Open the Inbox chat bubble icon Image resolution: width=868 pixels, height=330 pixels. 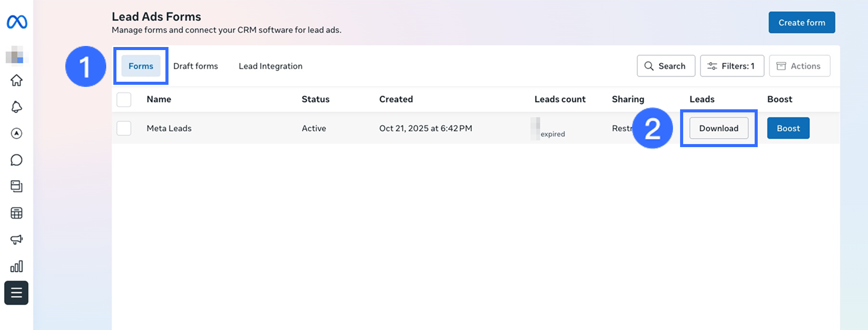pyautogui.click(x=17, y=160)
